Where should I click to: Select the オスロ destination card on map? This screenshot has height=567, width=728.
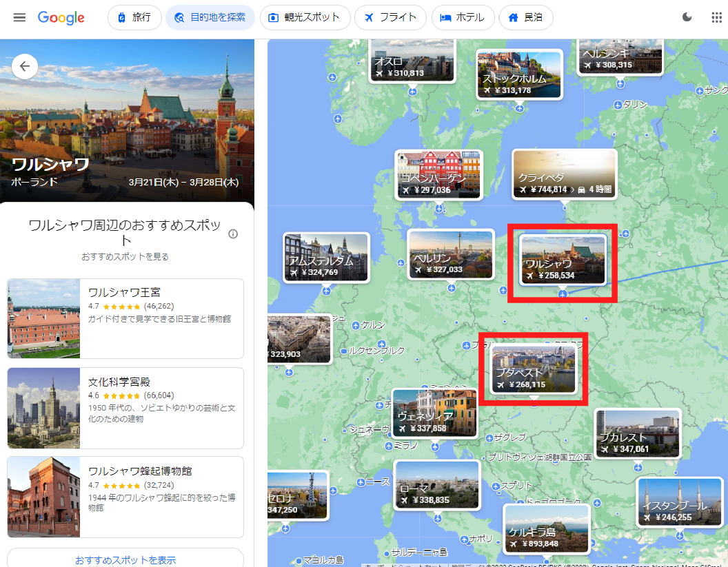(412, 61)
